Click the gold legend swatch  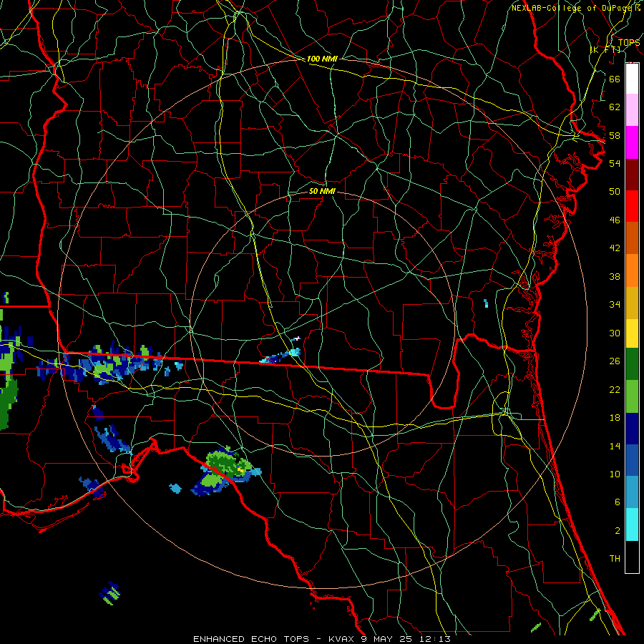pos(632,303)
